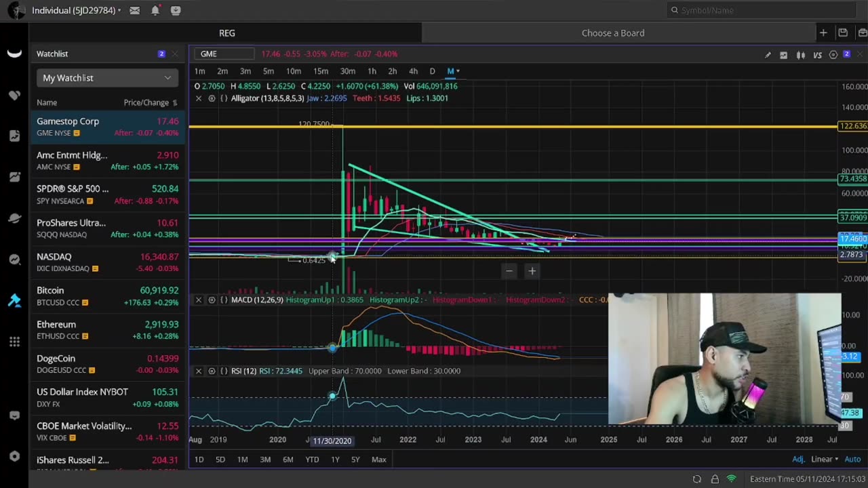
Task: Click the sidebar chat message icon
Action: (14, 415)
